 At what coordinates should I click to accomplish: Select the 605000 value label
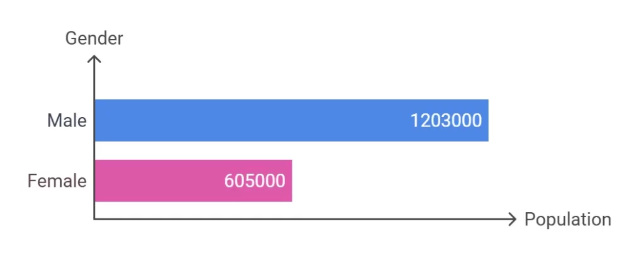pos(255,181)
